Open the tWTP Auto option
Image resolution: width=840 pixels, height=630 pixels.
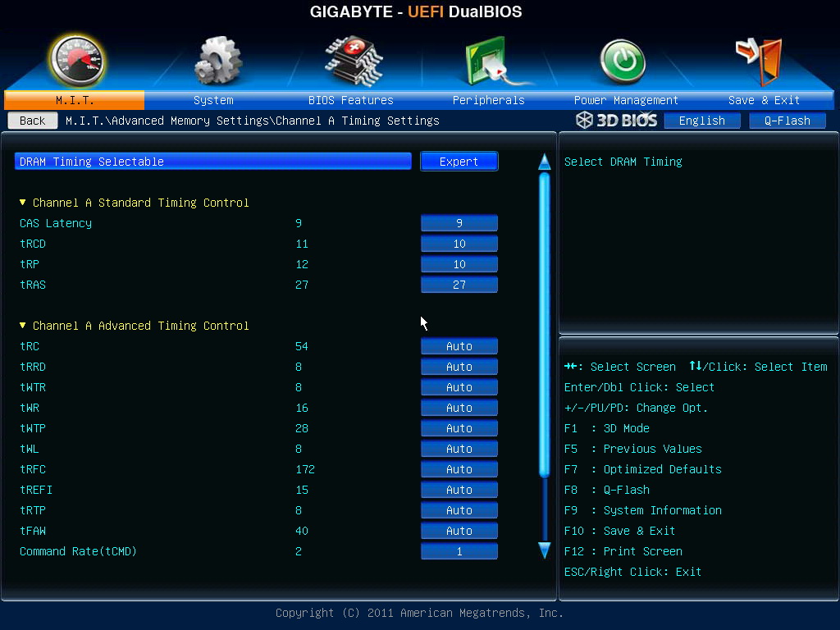[x=459, y=428]
